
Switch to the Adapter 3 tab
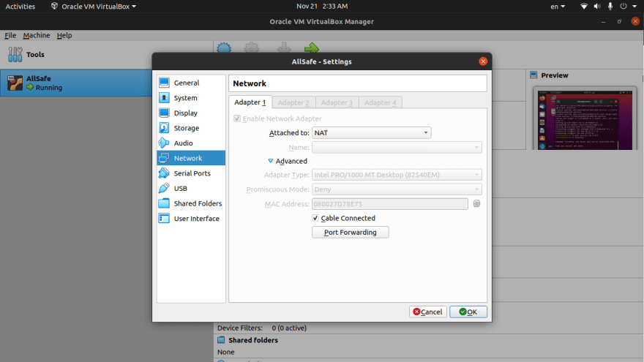click(337, 102)
